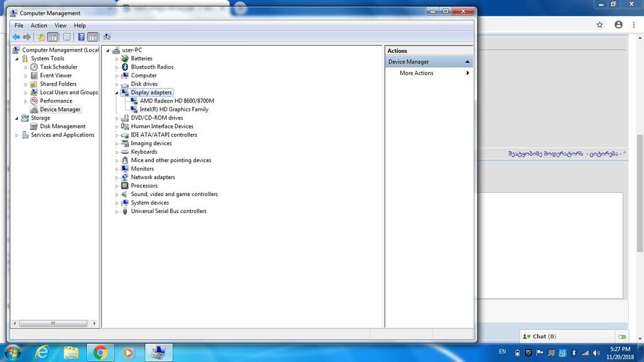Viewport: 644px width, 362px height.
Task: Click Mice and other pointing devices
Action: [171, 160]
